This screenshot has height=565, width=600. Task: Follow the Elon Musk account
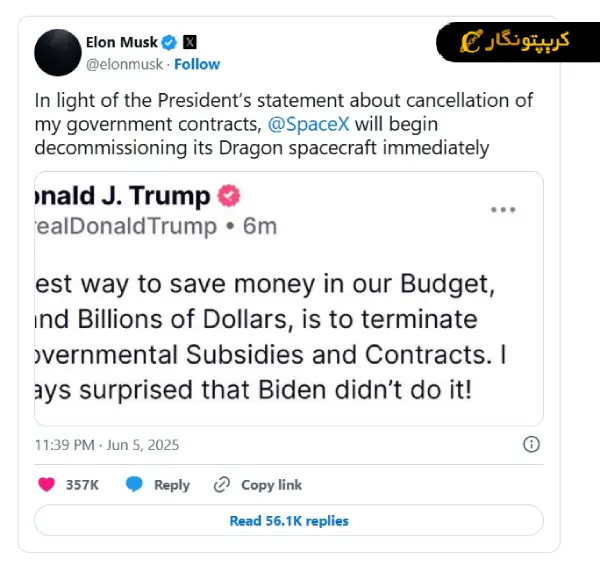(197, 64)
